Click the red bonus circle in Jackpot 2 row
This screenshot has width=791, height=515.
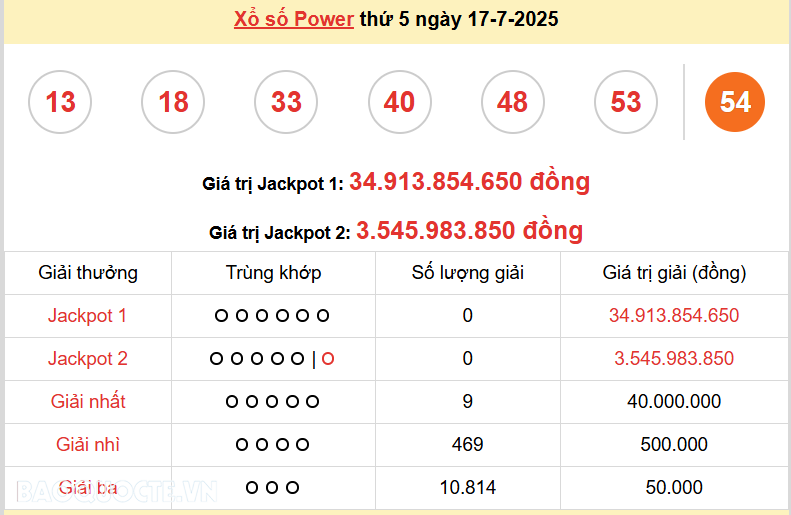click(328, 359)
